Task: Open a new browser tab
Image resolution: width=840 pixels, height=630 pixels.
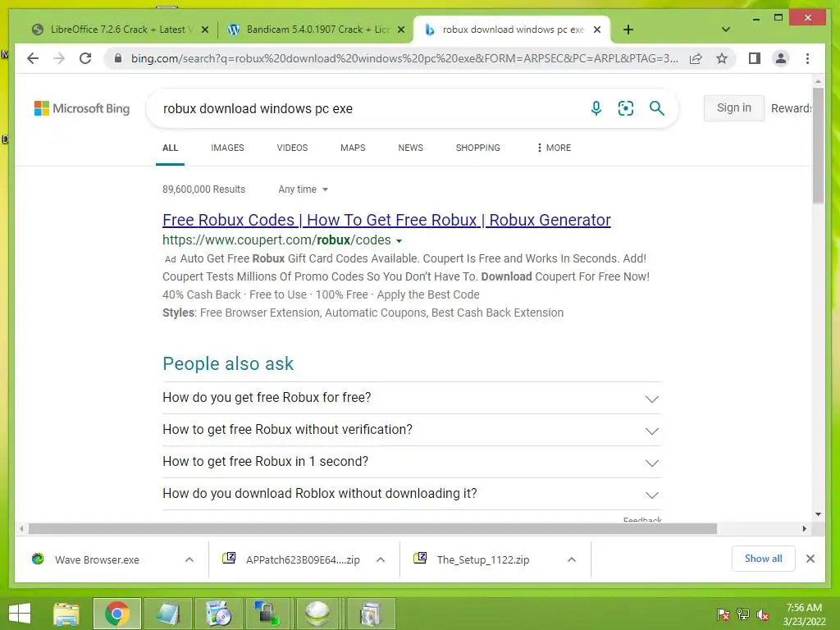Action: (628, 30)
